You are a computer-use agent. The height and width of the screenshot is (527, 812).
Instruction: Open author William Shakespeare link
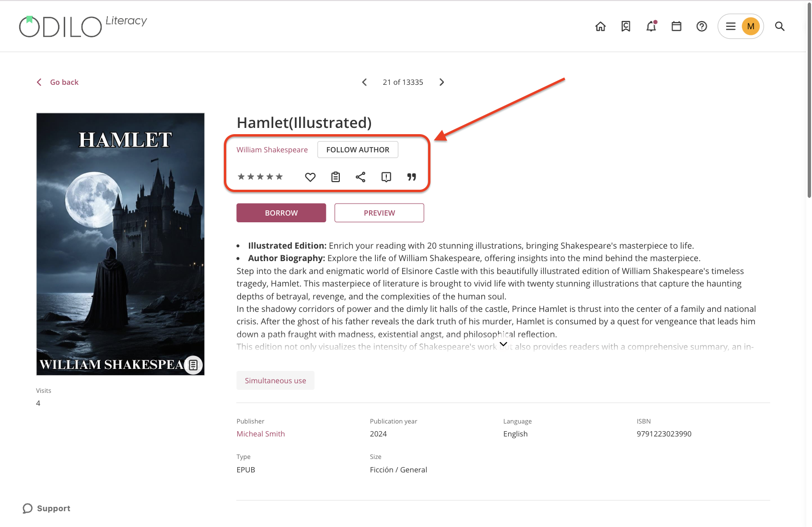pyautogui.click(x=272, y=150)
